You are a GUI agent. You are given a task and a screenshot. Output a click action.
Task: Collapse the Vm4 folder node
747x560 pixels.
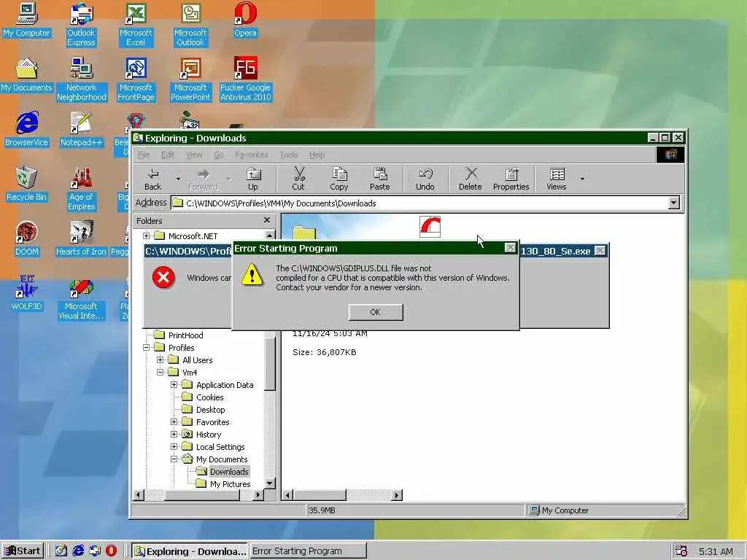160,373
